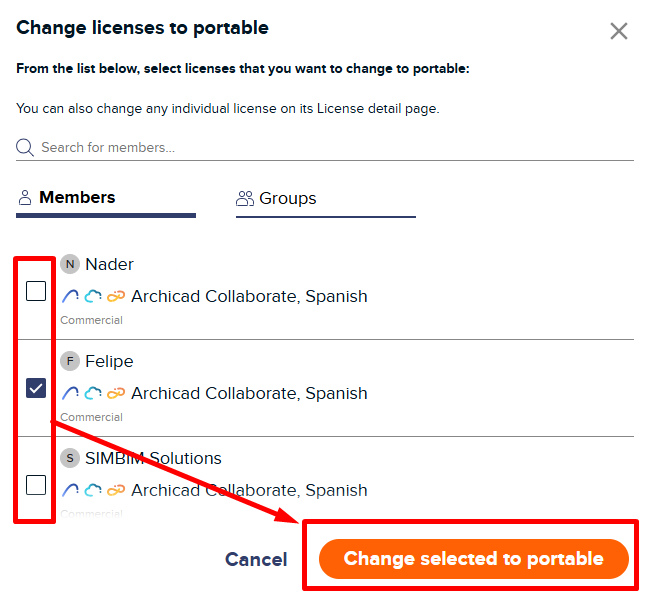Click orange link icon in Felipe's license row
Viewport: 649px width, 596px height.
click(x=116, y=393)
